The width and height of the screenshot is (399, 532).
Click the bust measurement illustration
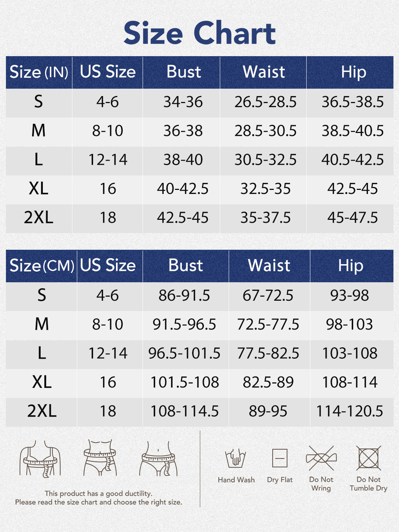pos(40,458)
